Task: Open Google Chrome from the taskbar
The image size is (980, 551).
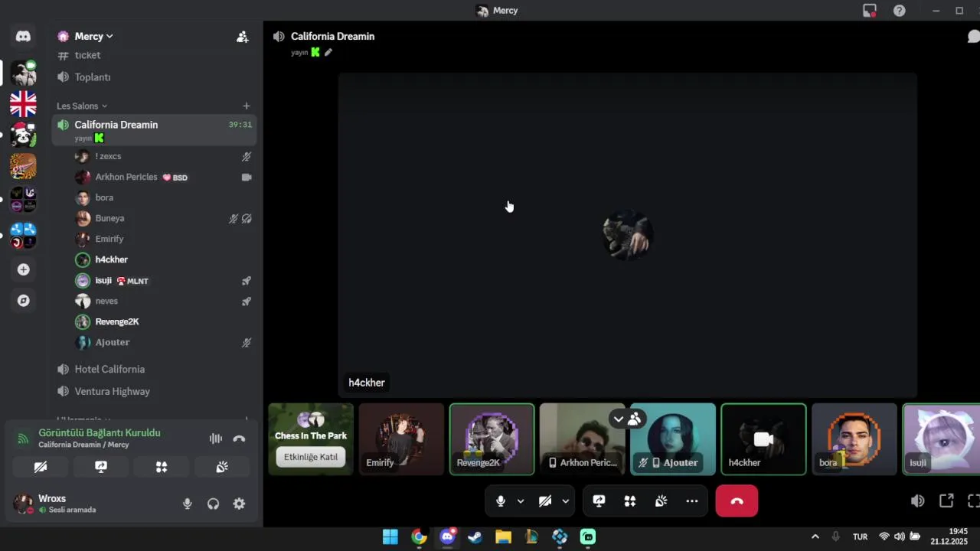Action: (419, 537)
